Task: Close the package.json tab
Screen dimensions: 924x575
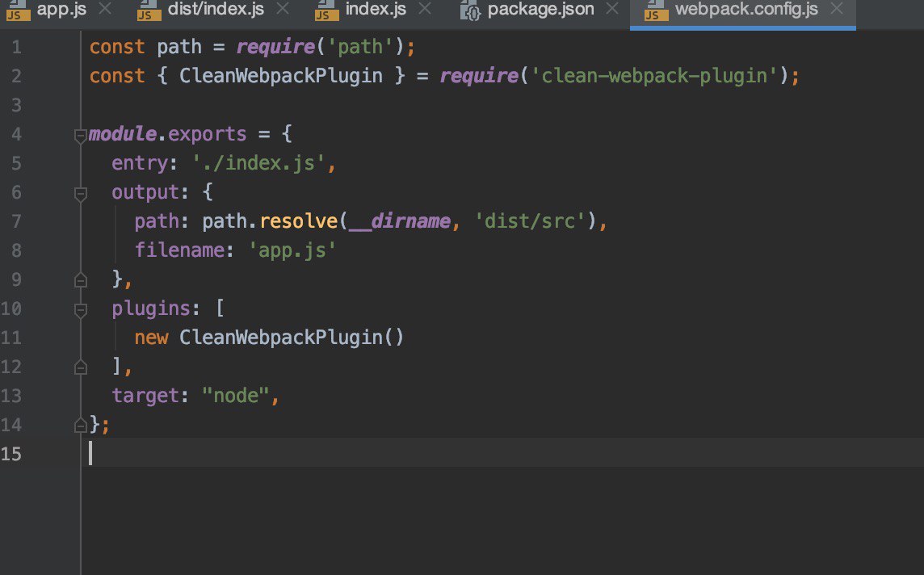Action: [613, 9]
